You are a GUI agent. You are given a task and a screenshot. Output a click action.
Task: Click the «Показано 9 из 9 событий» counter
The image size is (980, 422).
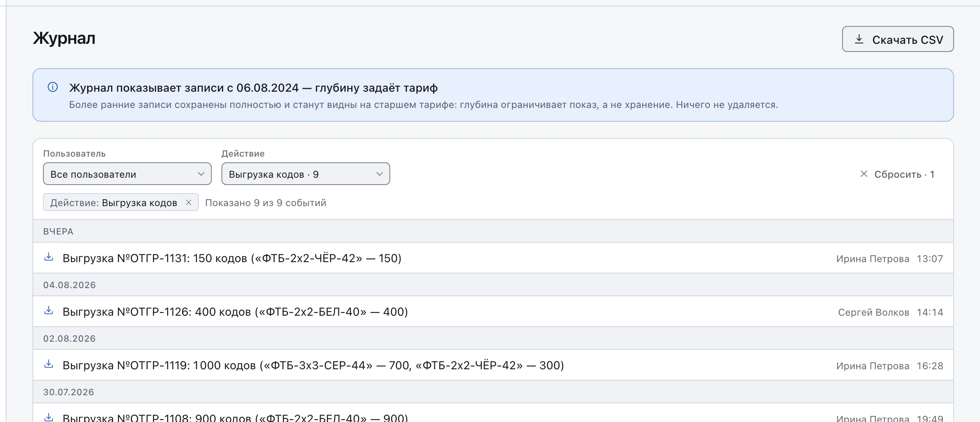266,202
